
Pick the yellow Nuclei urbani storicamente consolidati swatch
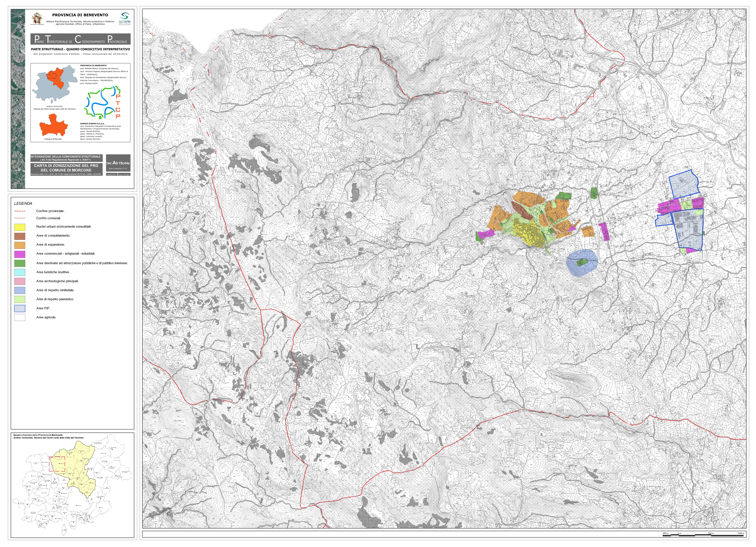coord(20,227)
